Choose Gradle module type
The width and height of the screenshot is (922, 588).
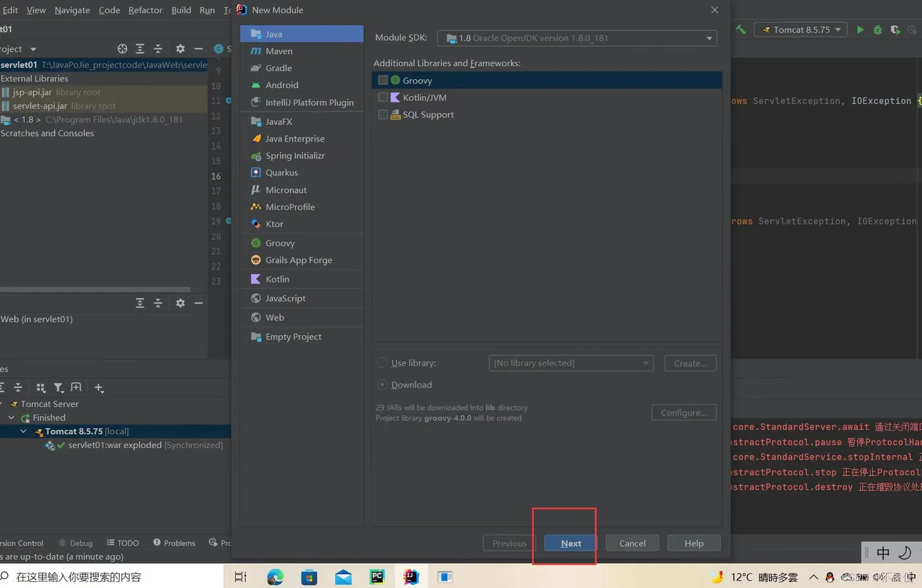(302, 68)
